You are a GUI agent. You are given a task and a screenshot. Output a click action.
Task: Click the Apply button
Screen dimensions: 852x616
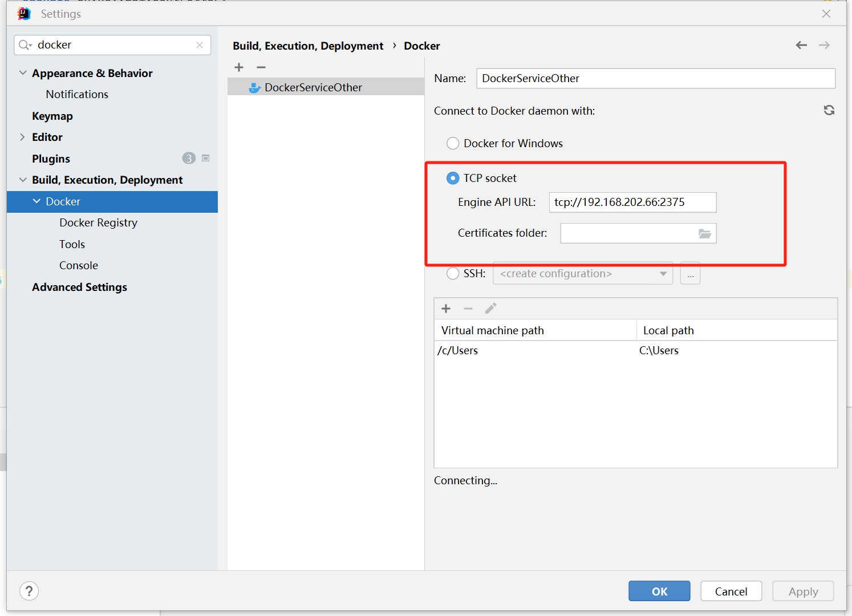click(803, 591)
